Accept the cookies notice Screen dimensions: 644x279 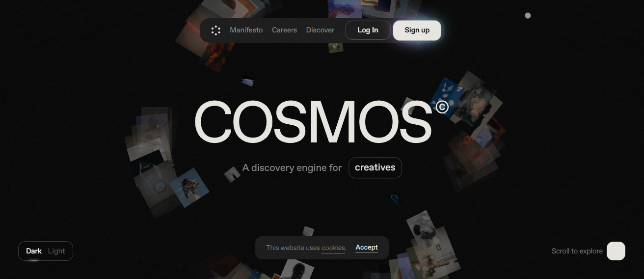click(367, 248)
